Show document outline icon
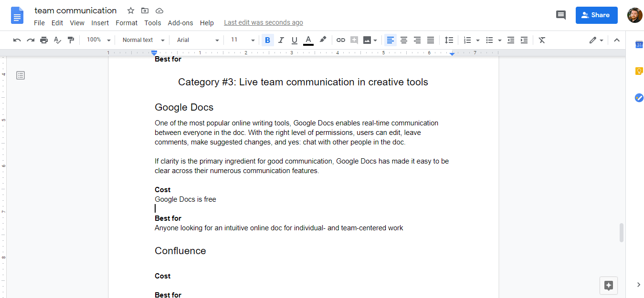The image size is (644, 298). coord(20,75)
